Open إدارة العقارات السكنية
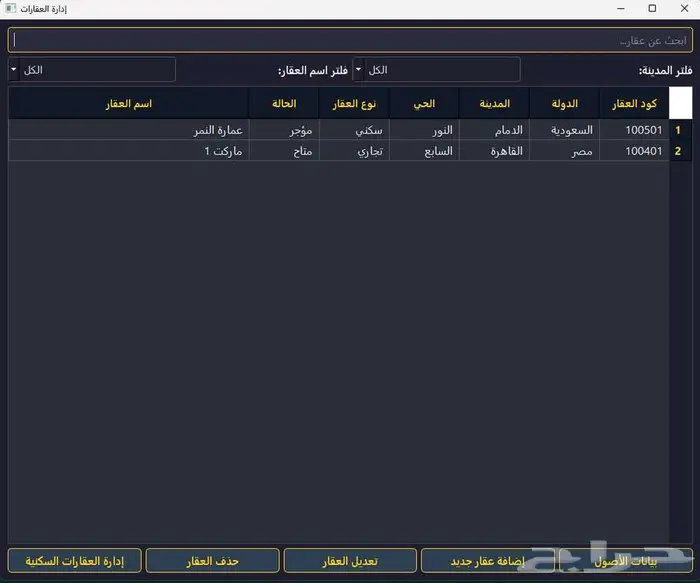Image resolution: width=700 pixels, height=583 pixels. point(74,560)
